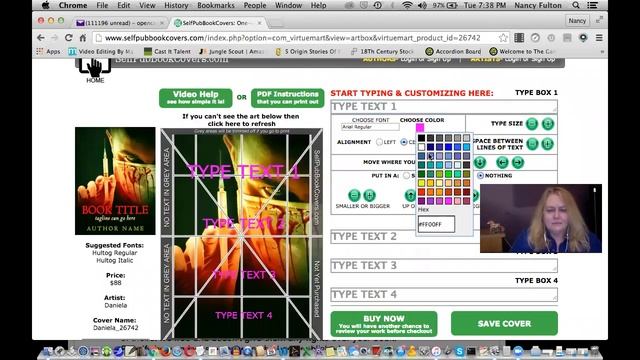The image size is (640, 360).
Task: Reload the page
Action: point(69,38)
